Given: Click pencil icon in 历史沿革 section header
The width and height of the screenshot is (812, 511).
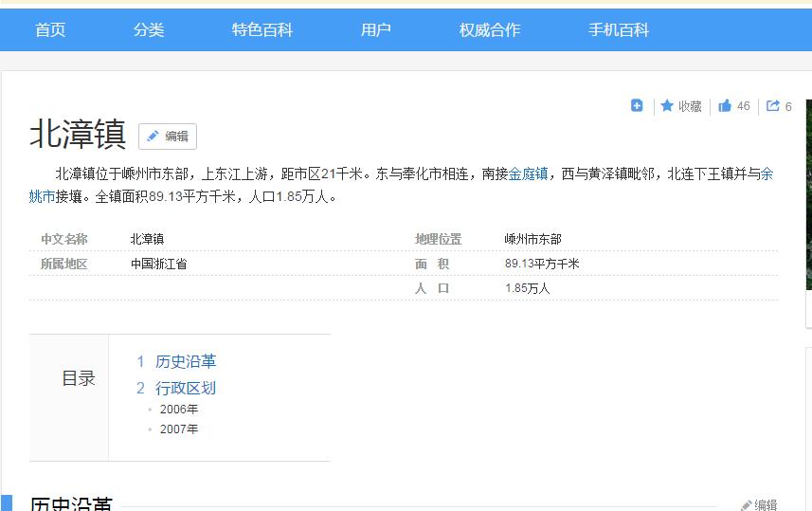Looking at the screenshot, I should click(x=747, y=504).
